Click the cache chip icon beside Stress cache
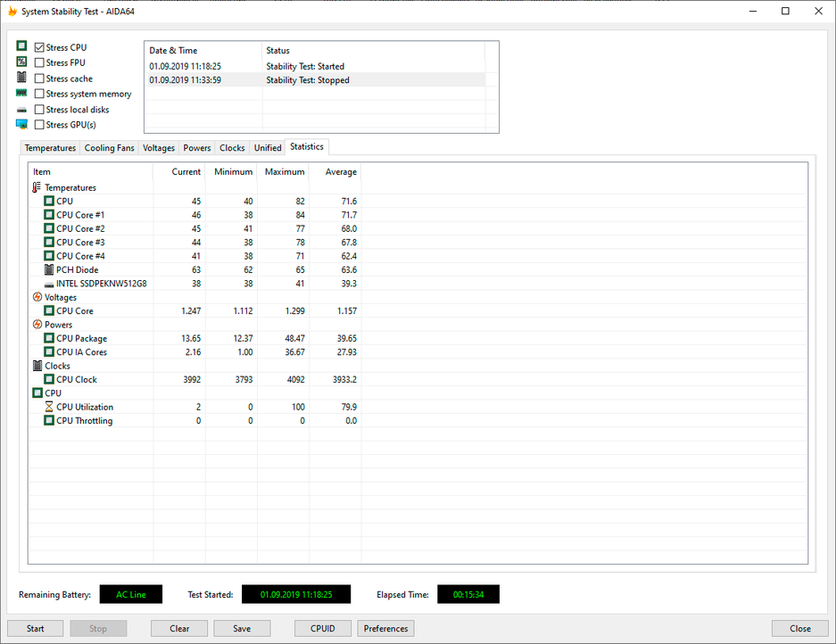 (x=21, y=77)
